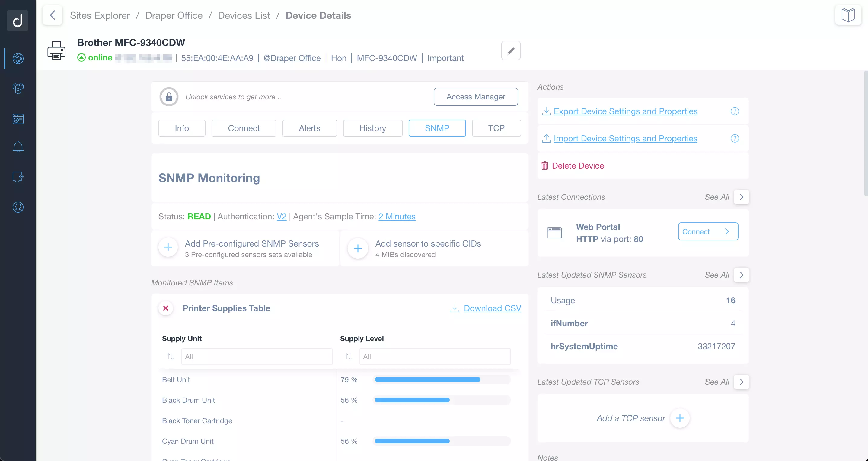868x461 pixels.
Task: Switch to the Connect tab
Action: 244,128
